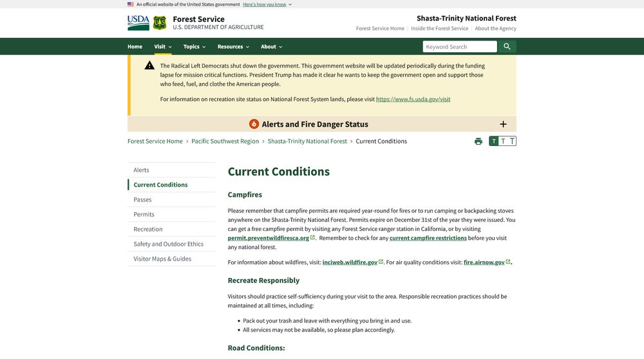Image resolution: width=644 pixels, height=359 pixels.
Task: Print the page using printer icon
Action: [x=478, y=142]
